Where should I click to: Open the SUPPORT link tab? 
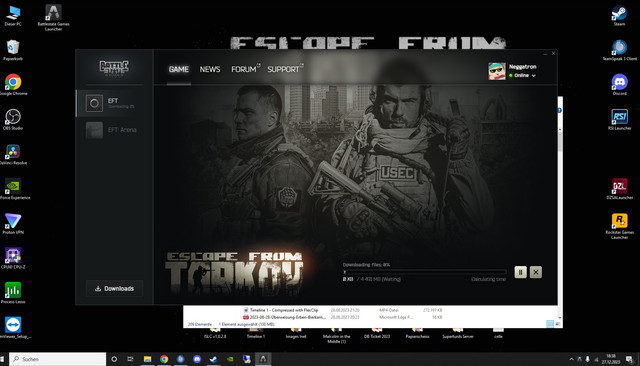tap(285, 69)
